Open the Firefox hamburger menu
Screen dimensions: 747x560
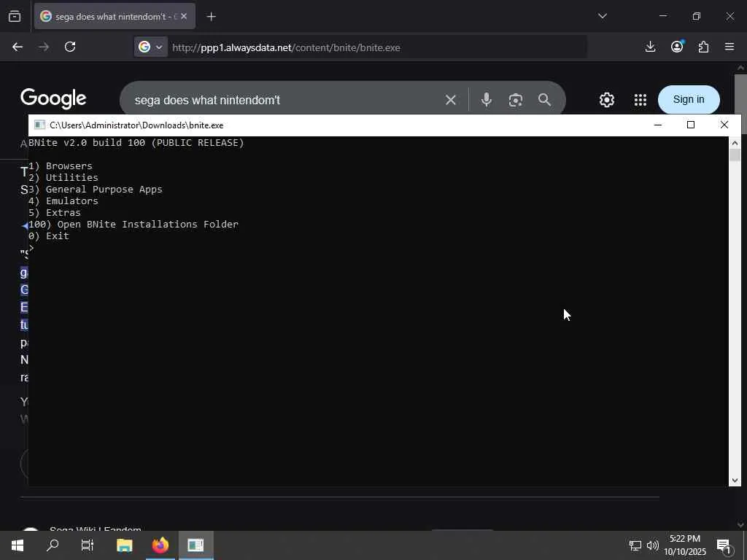coord(729,47)
